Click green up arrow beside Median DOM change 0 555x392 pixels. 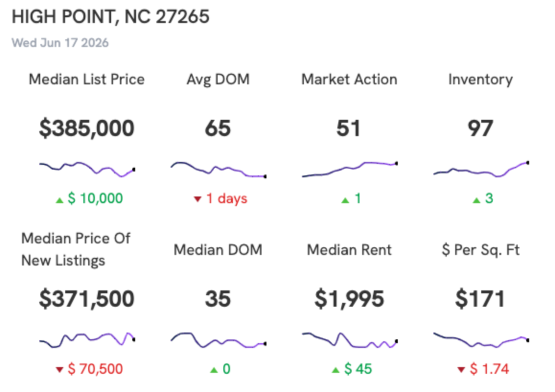214,370
